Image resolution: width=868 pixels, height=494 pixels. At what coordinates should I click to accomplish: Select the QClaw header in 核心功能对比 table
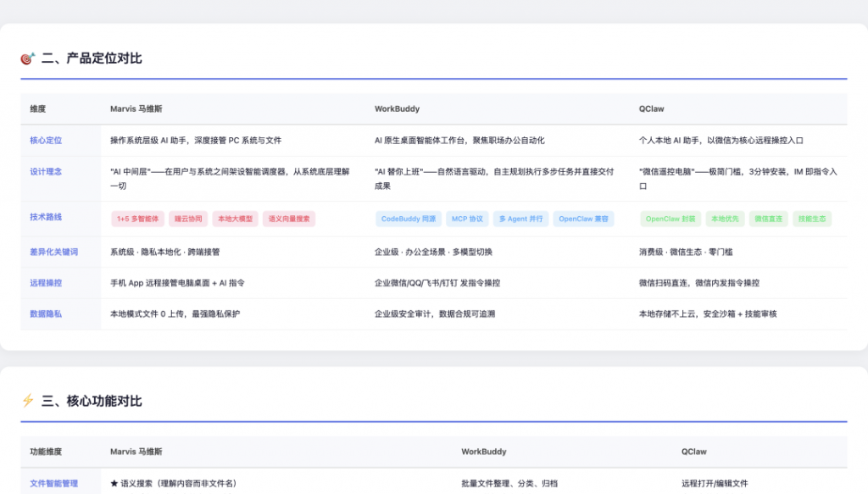click(x=694, y=452)
